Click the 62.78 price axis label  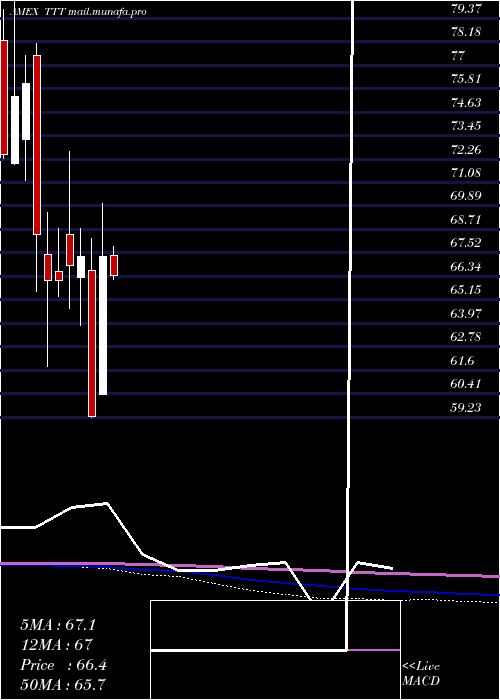466,337
